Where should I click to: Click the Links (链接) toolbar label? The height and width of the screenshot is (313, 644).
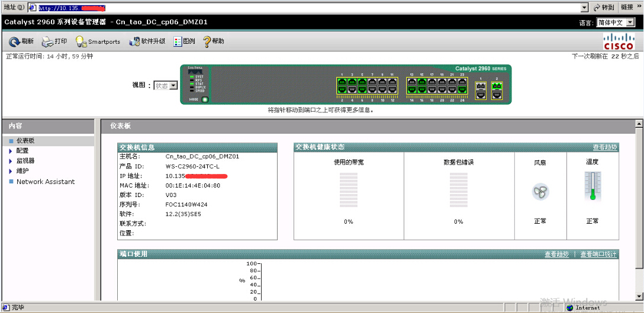point(626,7)
